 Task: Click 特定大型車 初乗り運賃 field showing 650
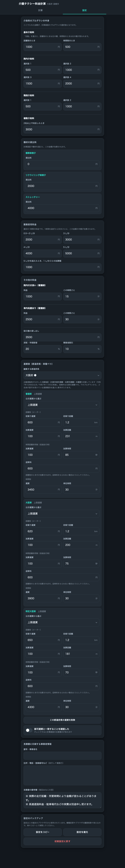click(44, 640)
